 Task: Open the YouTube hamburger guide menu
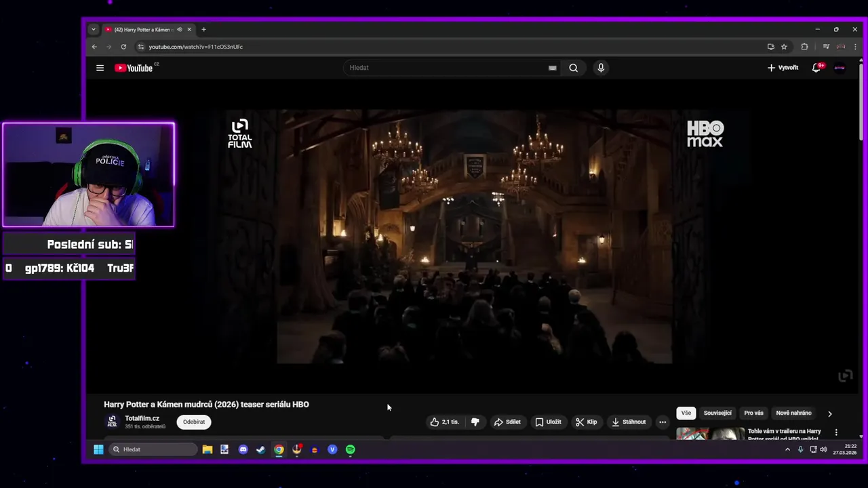pos(100,68)
